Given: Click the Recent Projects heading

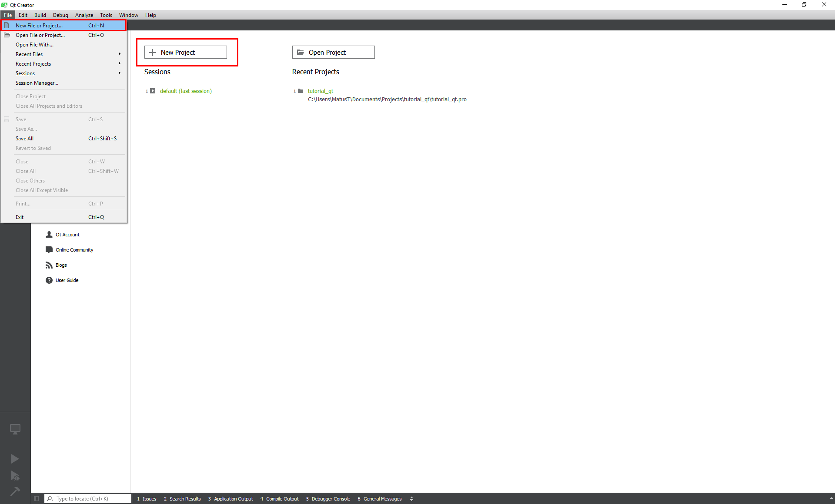Looking at the screenshot, I should tap(315, 72).
